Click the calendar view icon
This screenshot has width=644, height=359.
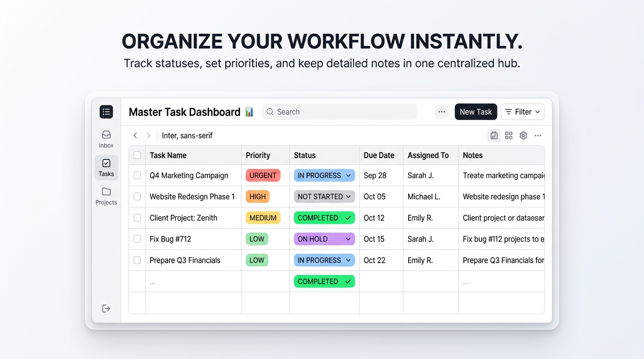click(494, 136)
